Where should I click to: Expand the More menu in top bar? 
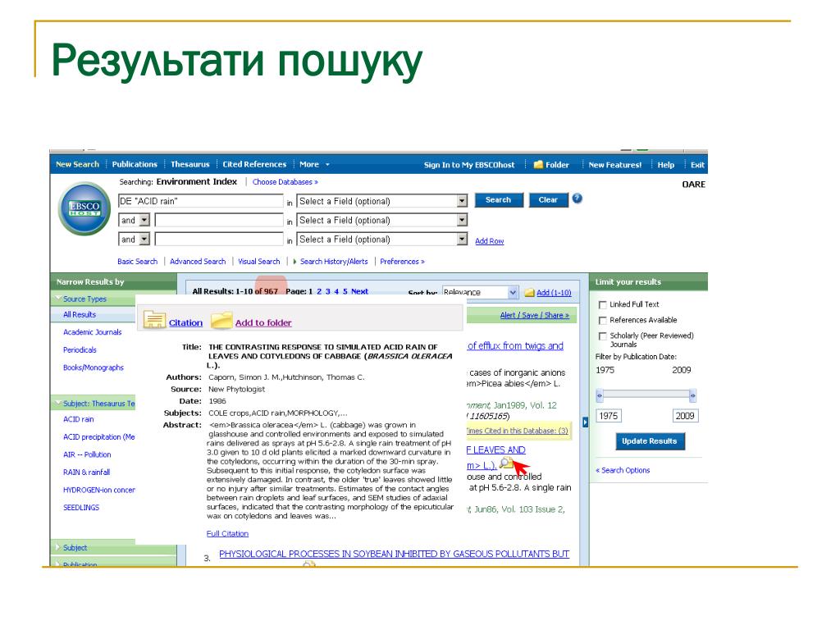click(x=314, y=164)
